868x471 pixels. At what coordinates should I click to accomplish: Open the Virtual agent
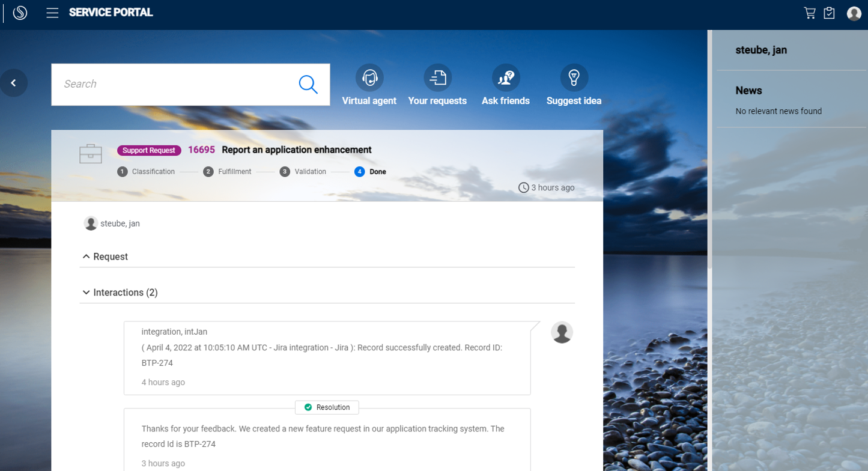pos(369,78)
